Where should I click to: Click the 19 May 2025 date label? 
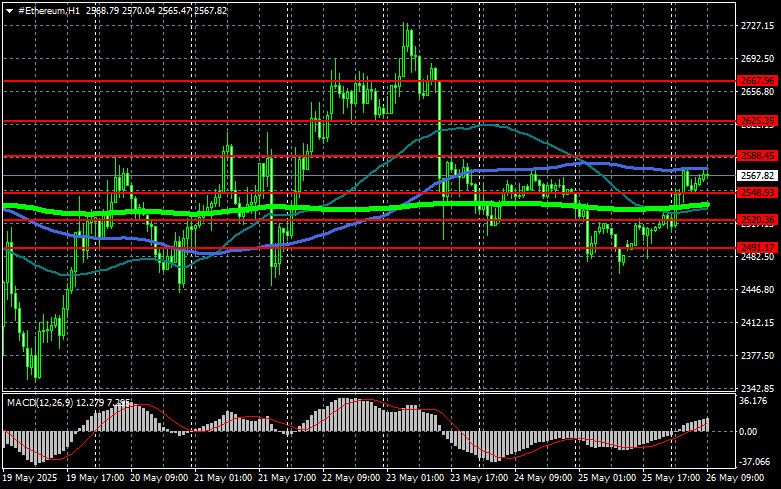click(x=30, y=478)
